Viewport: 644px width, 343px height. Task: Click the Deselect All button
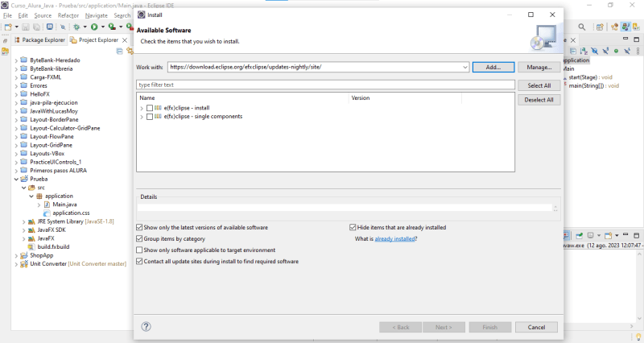[539, 100]
